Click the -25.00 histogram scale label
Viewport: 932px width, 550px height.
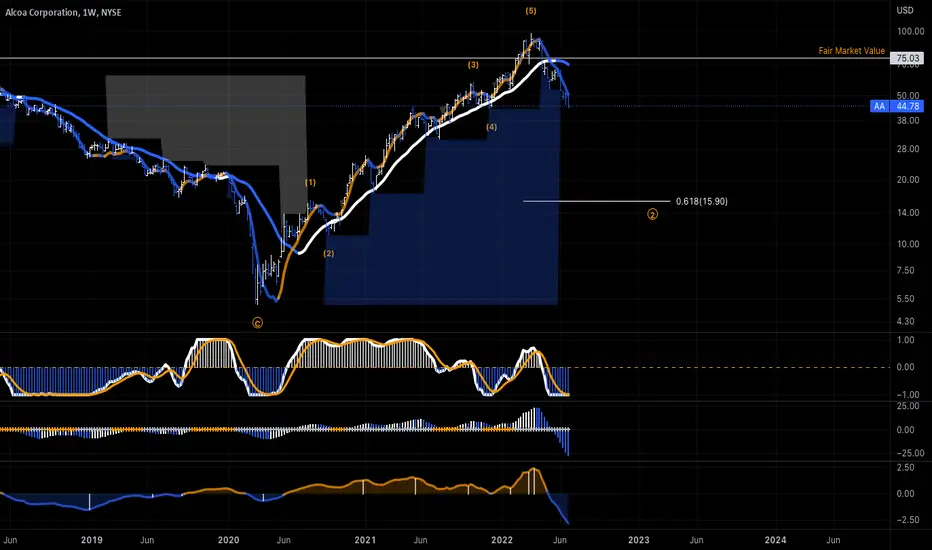[x=909, y=453]
